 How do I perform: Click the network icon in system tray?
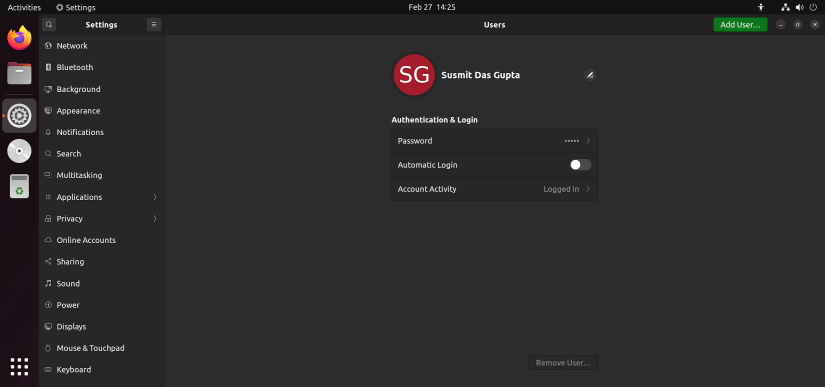coord(786,7)
